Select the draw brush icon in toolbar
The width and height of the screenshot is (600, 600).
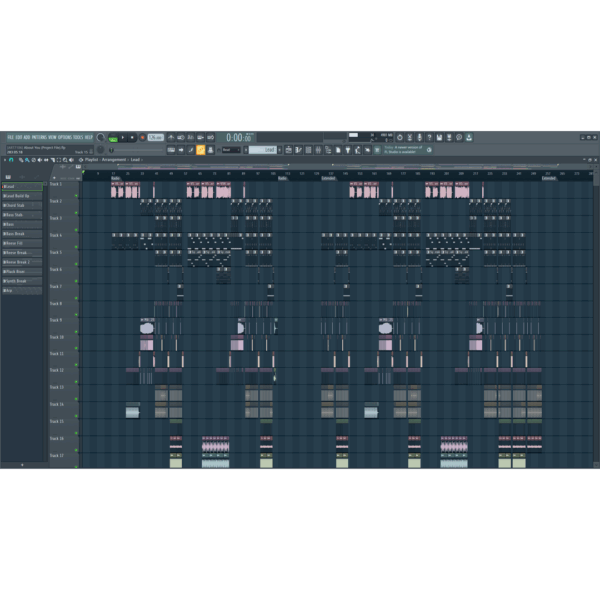191,150
